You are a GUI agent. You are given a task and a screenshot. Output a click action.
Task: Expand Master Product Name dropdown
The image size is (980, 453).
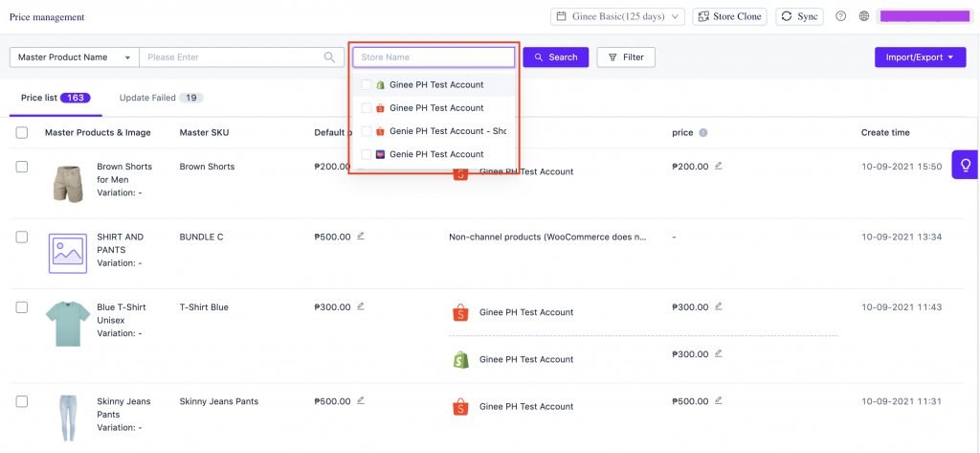(x=75, y=57)
